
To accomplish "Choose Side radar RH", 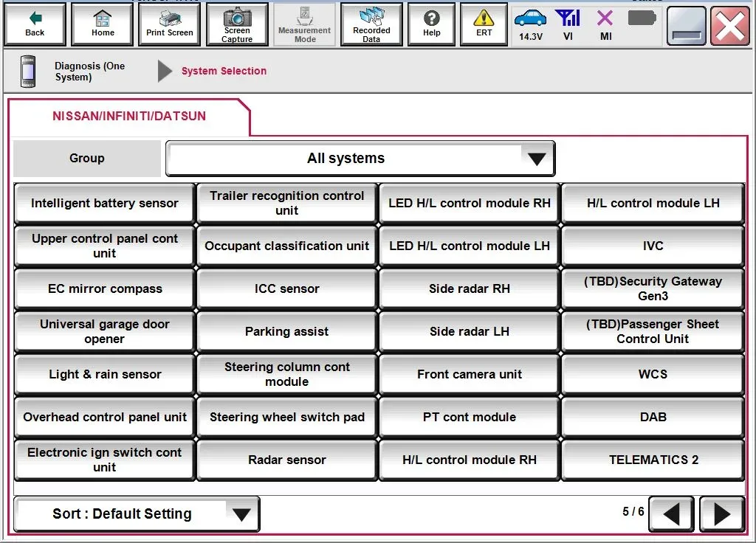I will tap(469, 289).
